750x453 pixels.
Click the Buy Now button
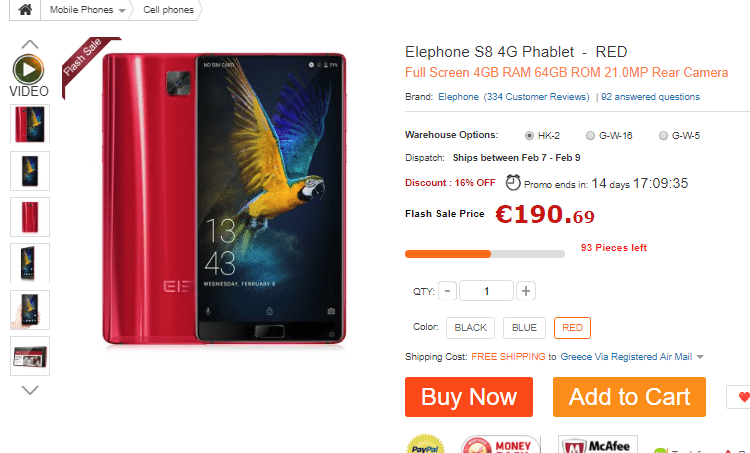click(469, 397)
